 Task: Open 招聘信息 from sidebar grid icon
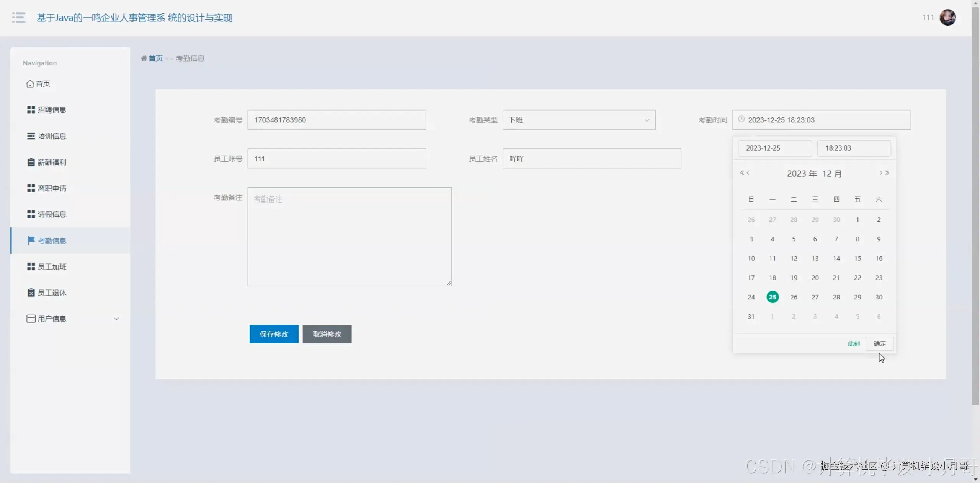coord(31,110)
